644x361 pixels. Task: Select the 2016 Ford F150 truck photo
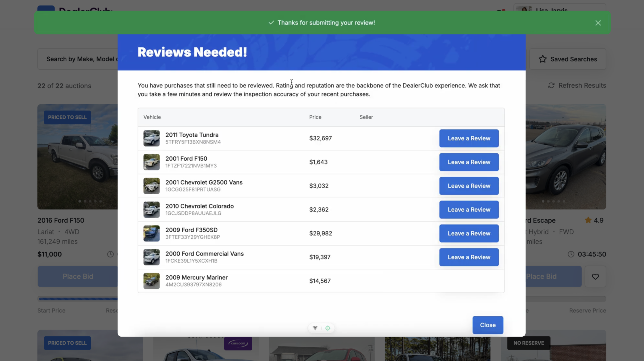coord(77,157)
